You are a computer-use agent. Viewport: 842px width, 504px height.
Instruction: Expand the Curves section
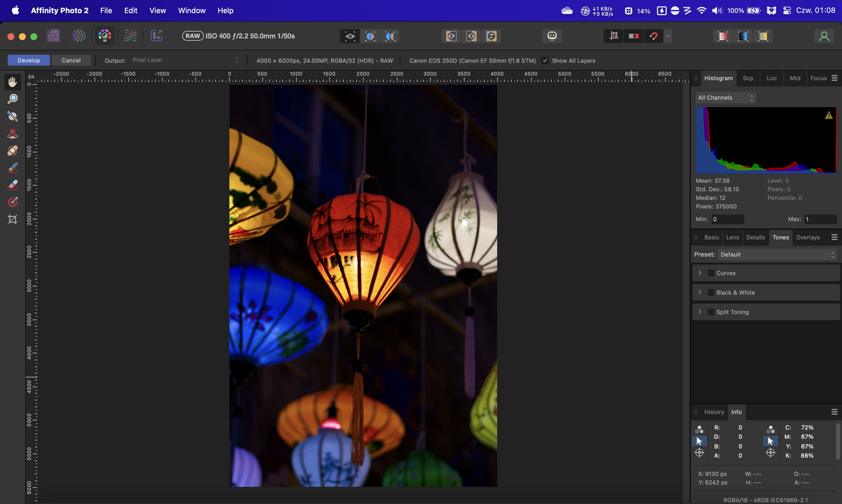(x=700, y=273)
